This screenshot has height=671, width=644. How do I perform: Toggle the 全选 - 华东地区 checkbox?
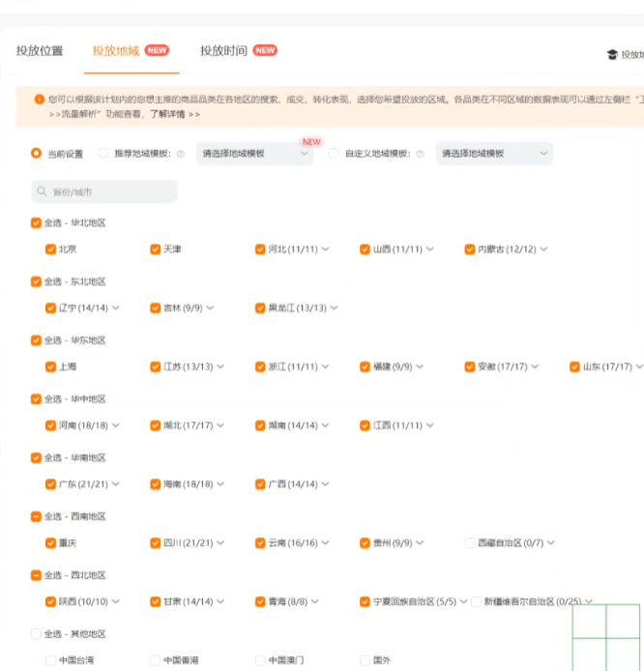[36, 340]
